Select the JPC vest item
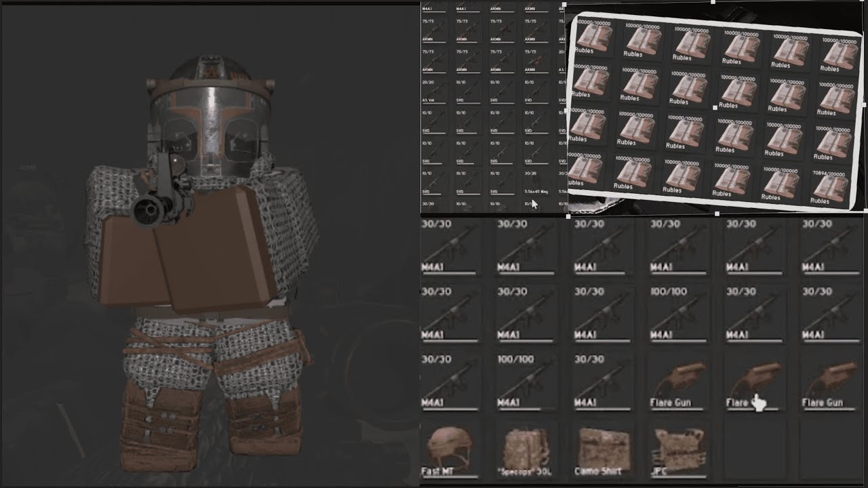This screenshot has height=488, width=868. (678, 451)
